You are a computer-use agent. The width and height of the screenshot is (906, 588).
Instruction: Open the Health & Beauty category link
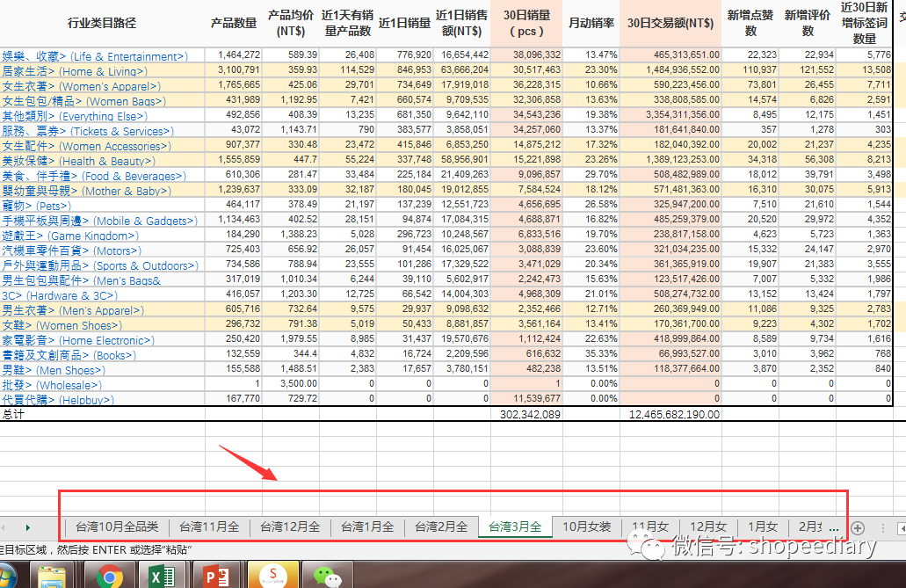tap(78, 161)
